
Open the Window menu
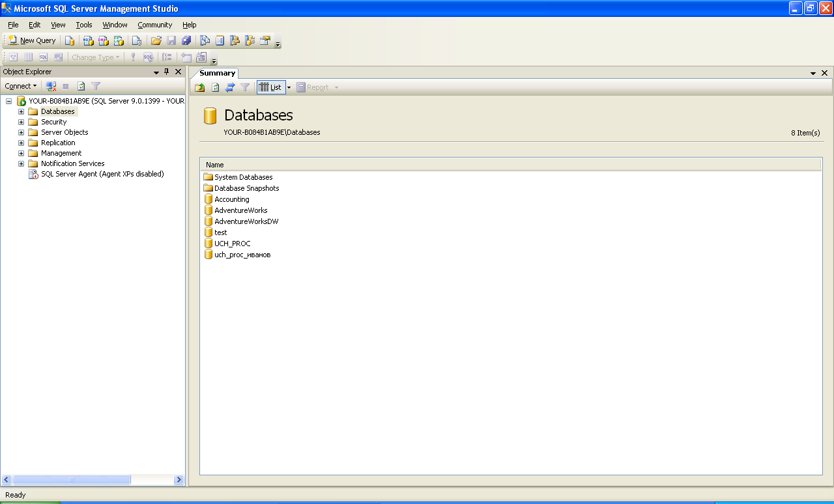tap(115, 25)
